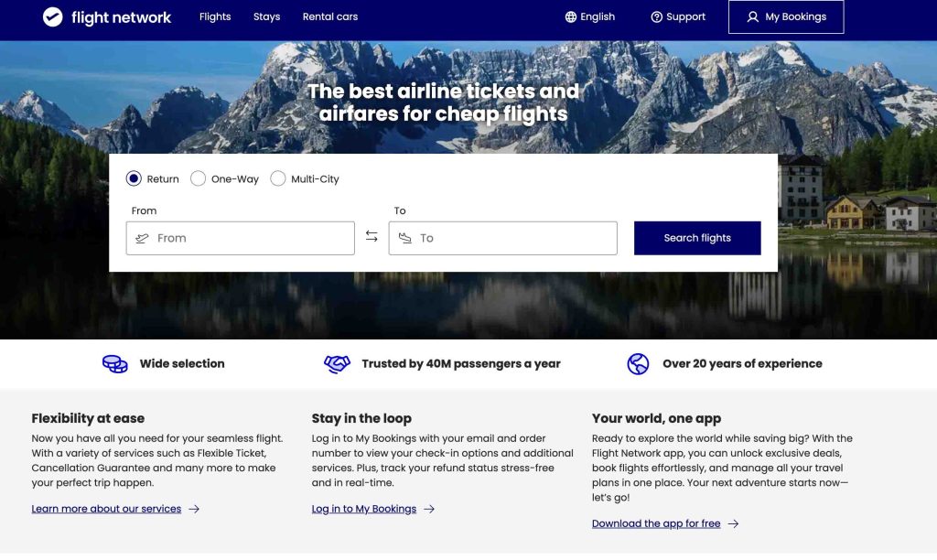Select the Return trip radio button
This screenshot has width=937, height=560.
tap(134, 178)
